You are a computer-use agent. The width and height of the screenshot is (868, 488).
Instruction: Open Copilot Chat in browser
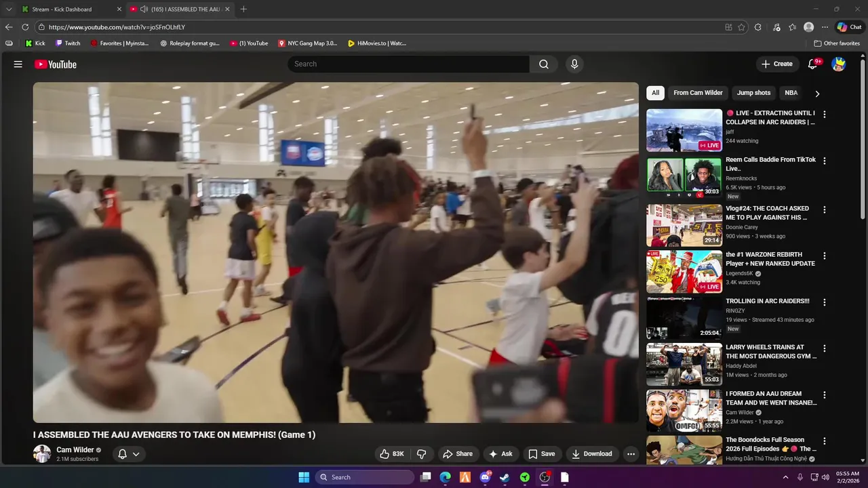849,27
